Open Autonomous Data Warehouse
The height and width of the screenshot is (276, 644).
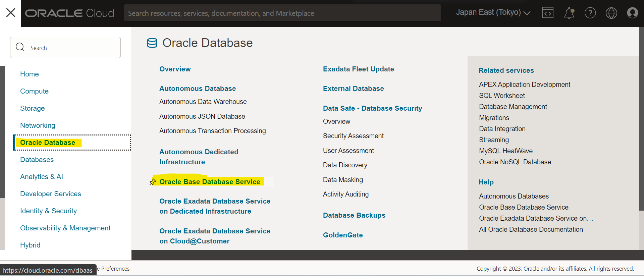point(203,102)
